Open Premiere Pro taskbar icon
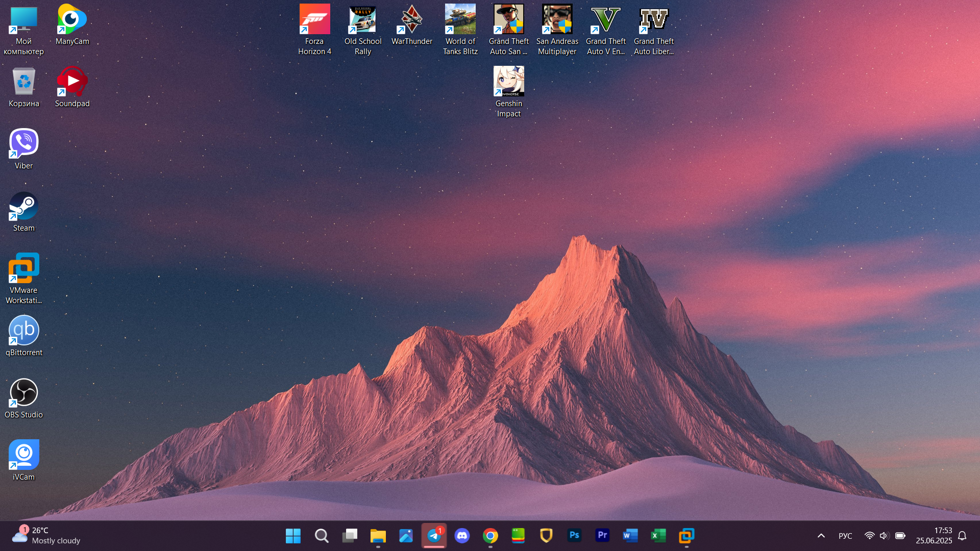 (602, 536)
